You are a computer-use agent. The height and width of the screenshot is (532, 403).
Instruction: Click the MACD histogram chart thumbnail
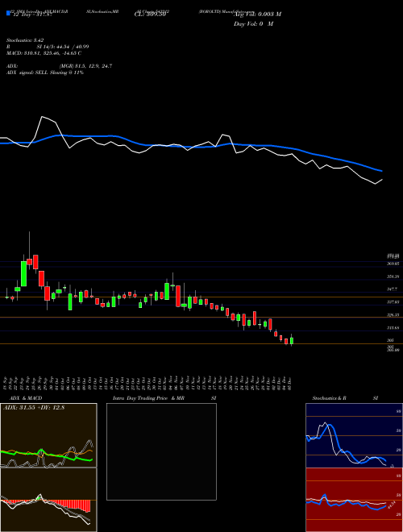pyautogui.click(x=48, y=500)
